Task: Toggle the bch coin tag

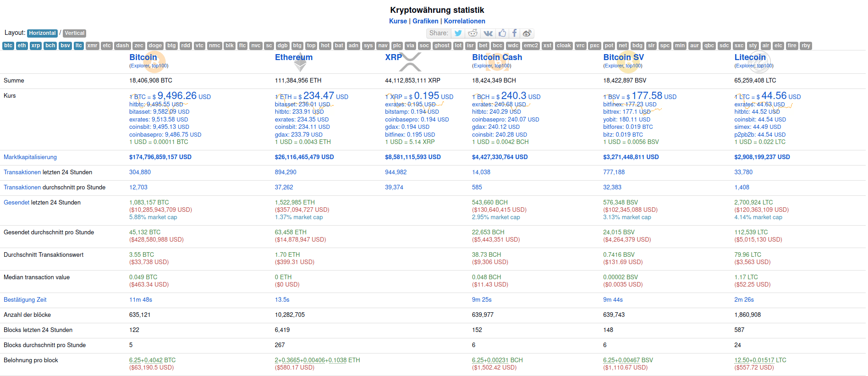Action: click(50, 46)
